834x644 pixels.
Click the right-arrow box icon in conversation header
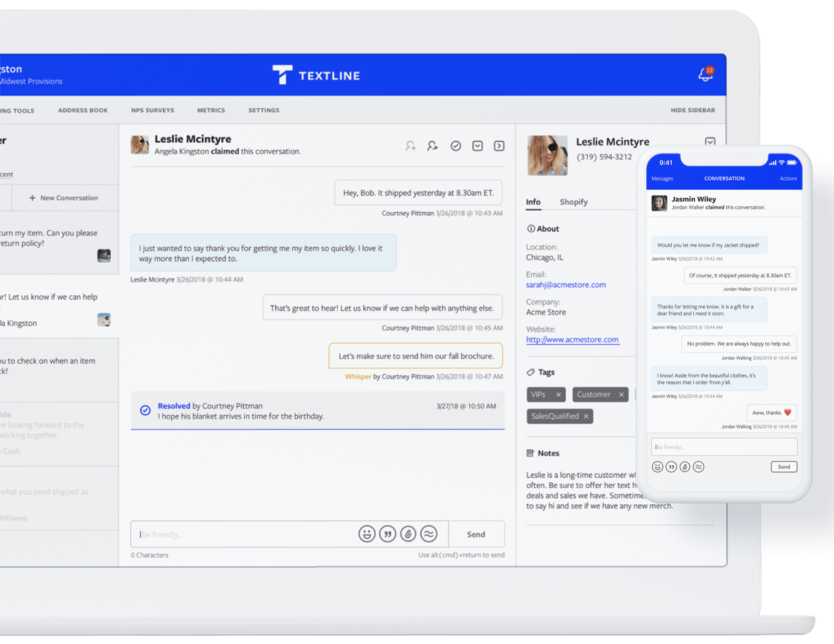[x=499, y=146]
